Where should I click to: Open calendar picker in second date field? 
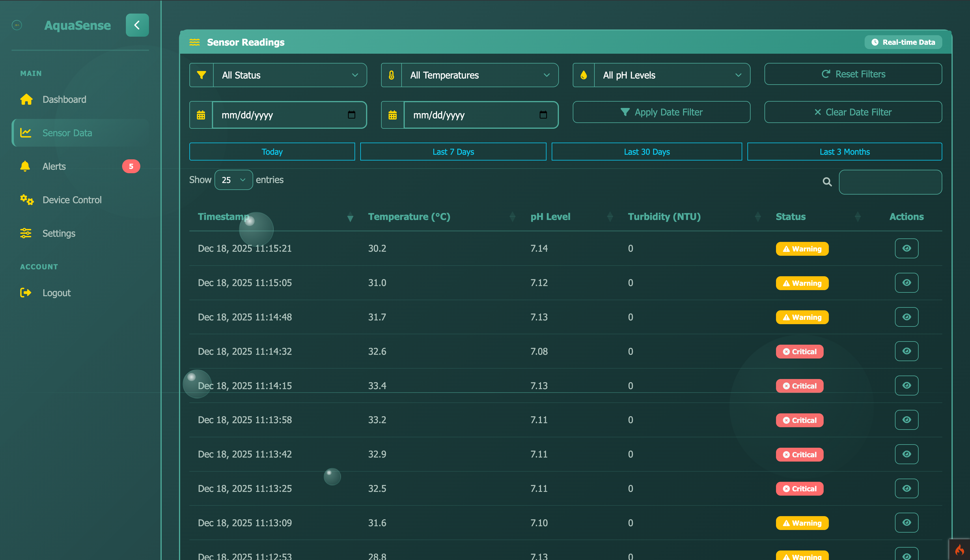point(543,115)
